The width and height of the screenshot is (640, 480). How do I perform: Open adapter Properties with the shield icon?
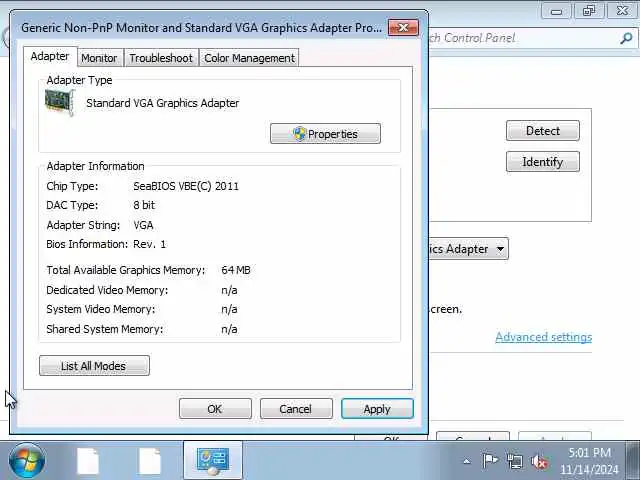(x=325, y=133)
